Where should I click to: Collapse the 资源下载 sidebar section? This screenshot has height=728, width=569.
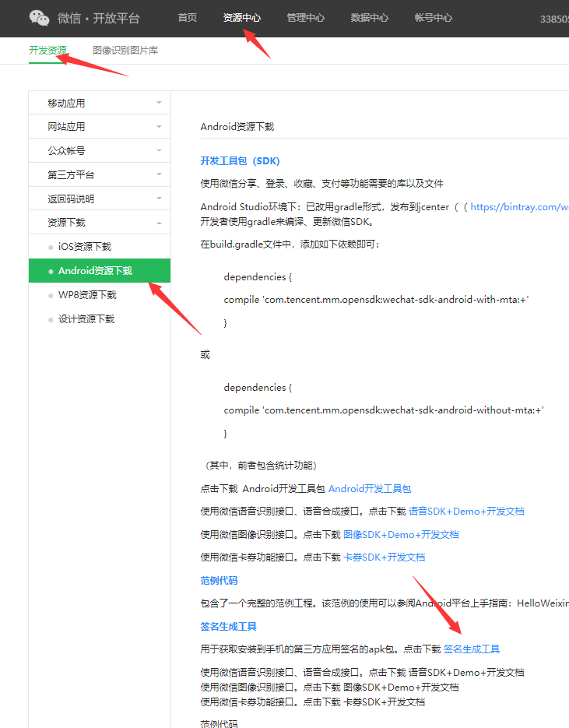coord(99,223)
